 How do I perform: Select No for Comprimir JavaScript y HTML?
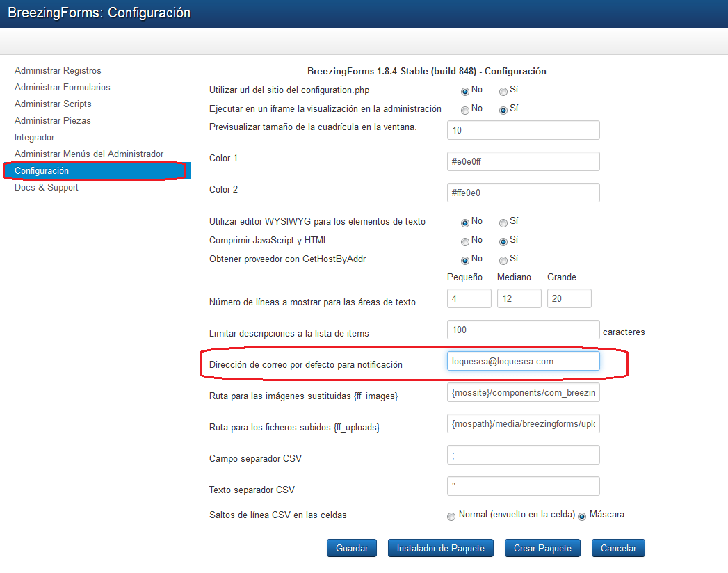464,241
